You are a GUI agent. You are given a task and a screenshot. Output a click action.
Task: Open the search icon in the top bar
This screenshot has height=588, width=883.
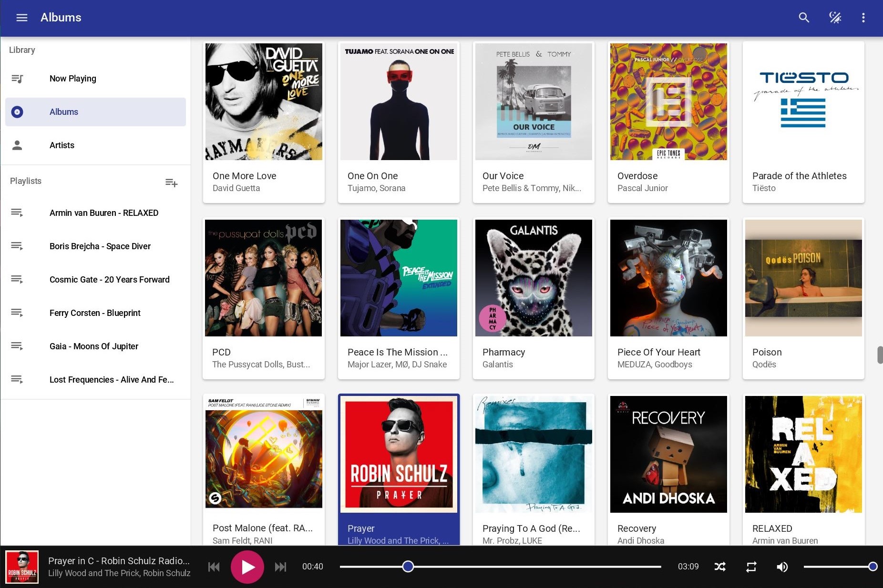point(804,18)
